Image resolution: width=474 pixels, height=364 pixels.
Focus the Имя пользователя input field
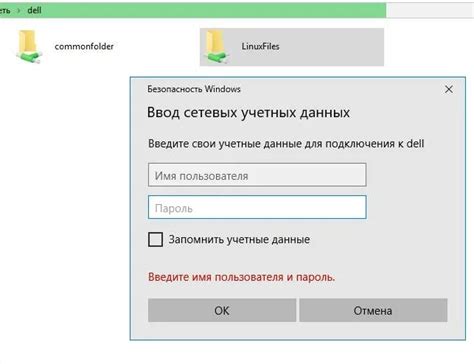tap(257, 175)
